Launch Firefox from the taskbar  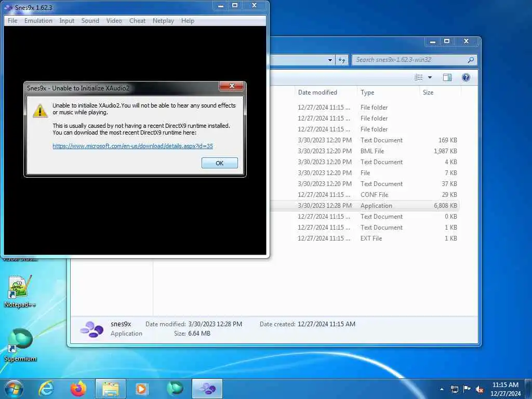coord(78,389)
